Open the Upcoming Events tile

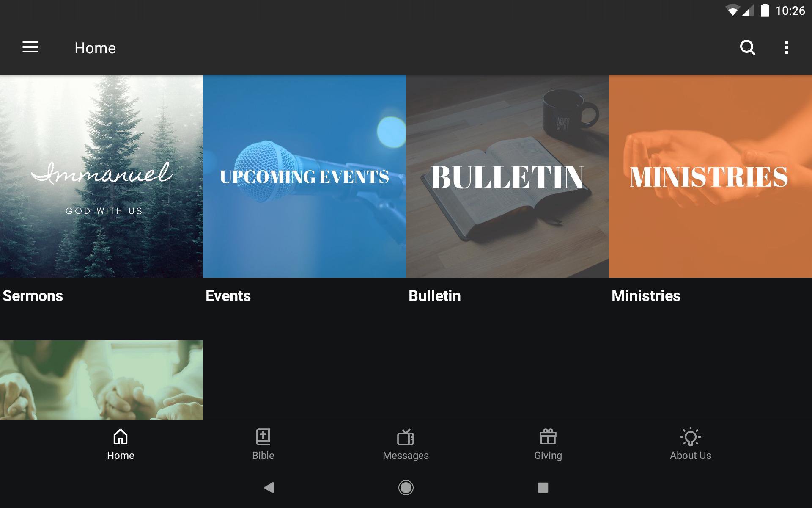tap(304, 176)
